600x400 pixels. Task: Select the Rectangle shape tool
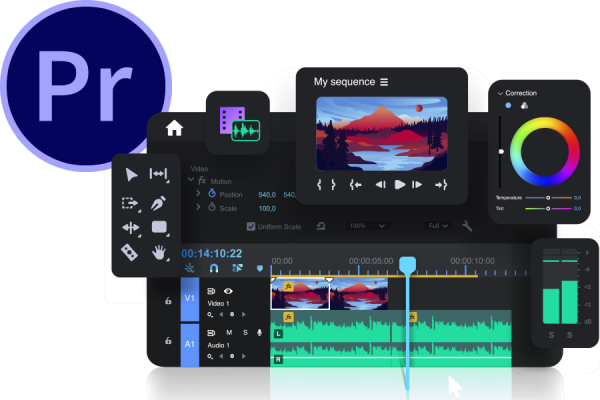click(x=158, y=227)
